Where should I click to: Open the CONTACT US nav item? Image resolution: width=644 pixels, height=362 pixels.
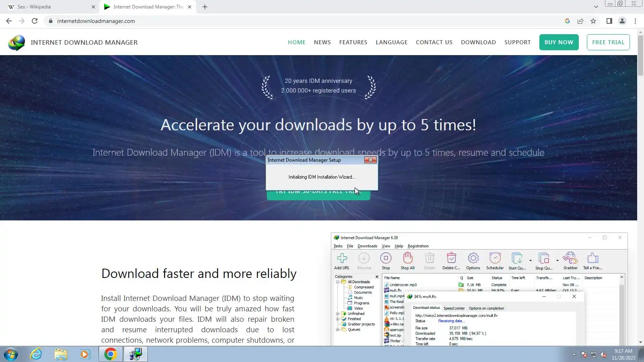(x=434, y=42)
